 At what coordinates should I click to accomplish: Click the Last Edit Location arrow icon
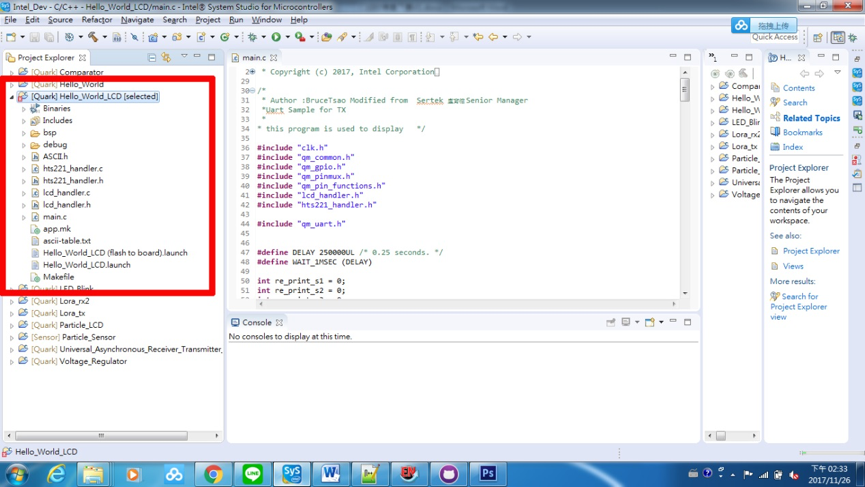click(x=478, y=37)
